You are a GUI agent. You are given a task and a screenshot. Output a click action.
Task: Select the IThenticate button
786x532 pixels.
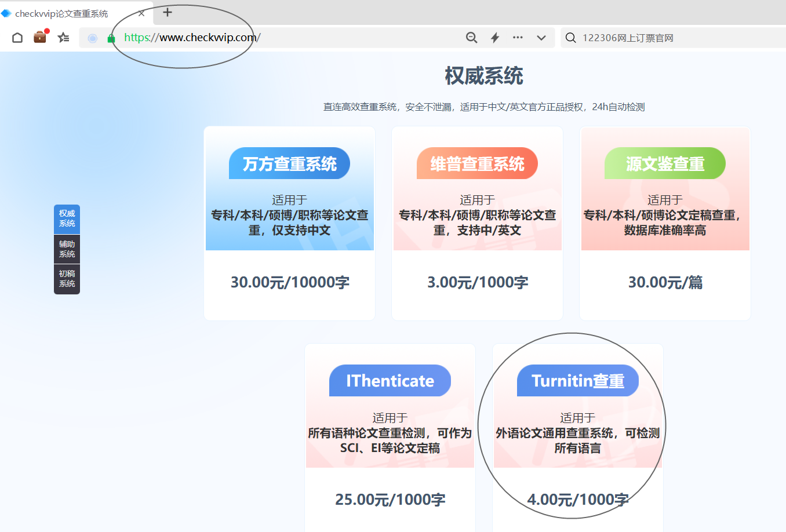390,381
